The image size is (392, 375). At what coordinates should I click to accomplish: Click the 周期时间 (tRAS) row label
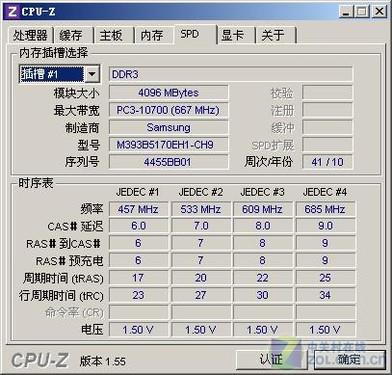pos(63,278)
